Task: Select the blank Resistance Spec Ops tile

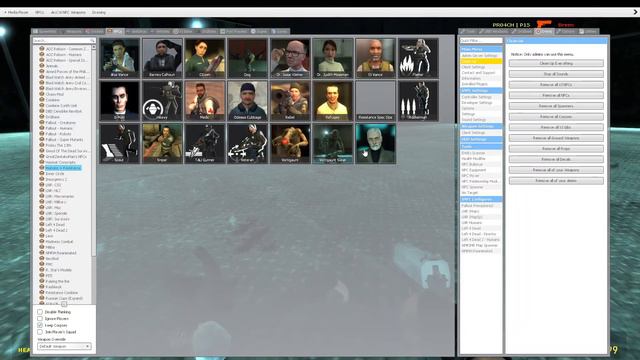Action: [376, 101]
